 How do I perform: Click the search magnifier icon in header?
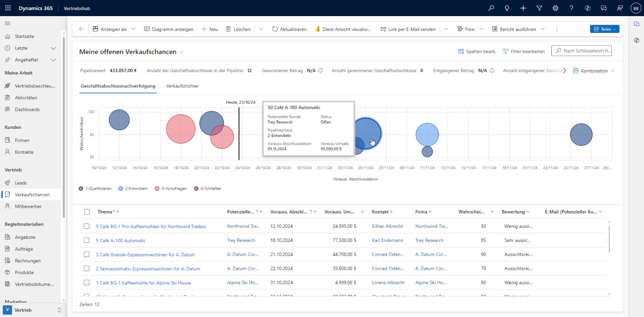click(491, 8)
